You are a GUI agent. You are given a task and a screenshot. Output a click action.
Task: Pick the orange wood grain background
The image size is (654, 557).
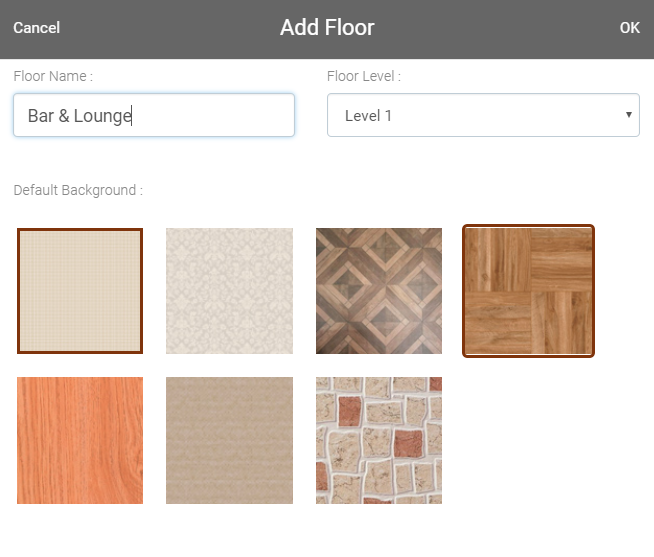(80, 440)
